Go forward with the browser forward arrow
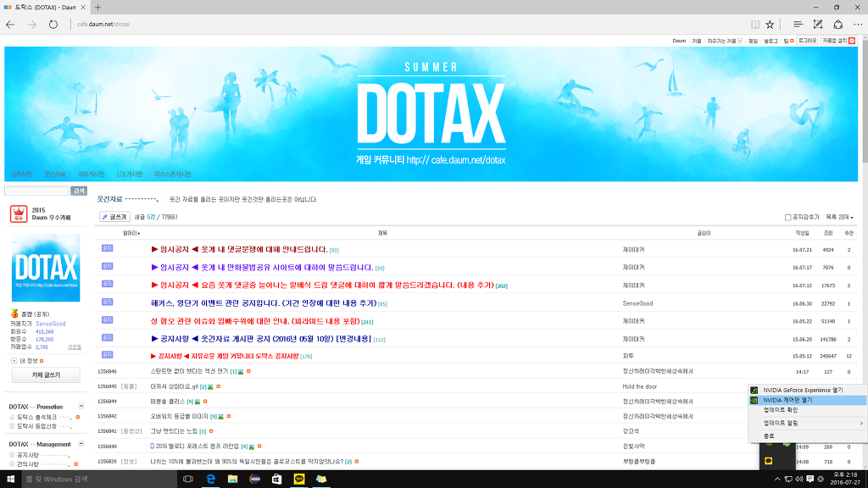The height and width of the screenshot is (488, 868). (x=31, y=25)
